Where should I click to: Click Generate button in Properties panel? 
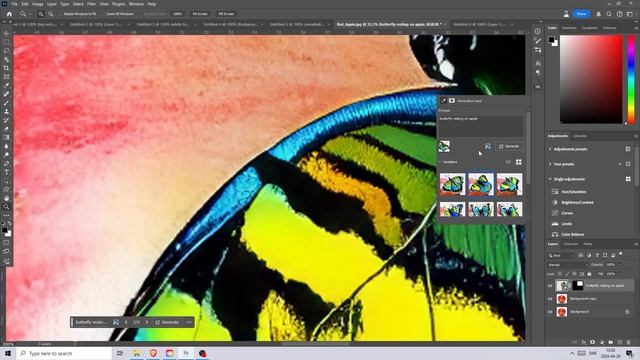[509, 146]
